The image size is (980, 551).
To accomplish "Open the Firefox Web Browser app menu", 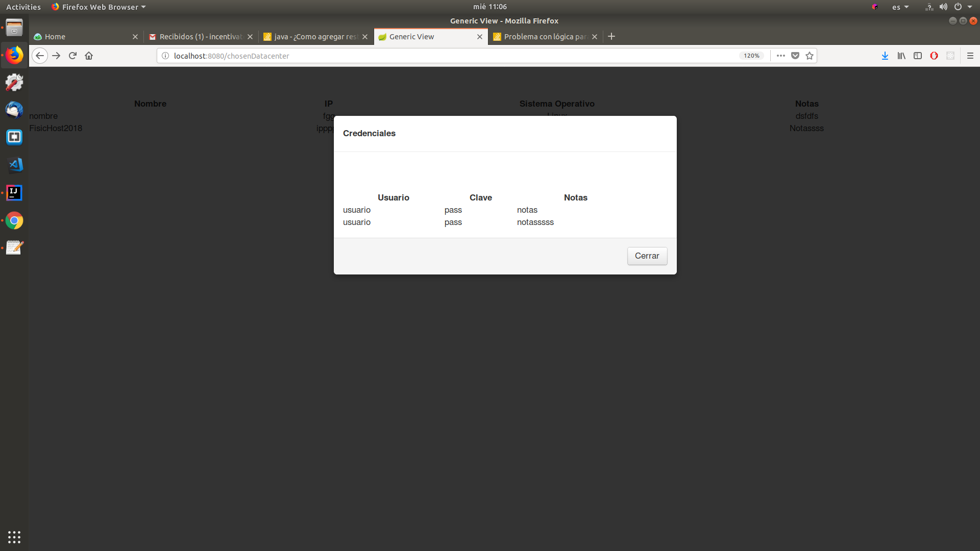I will 99,7.
